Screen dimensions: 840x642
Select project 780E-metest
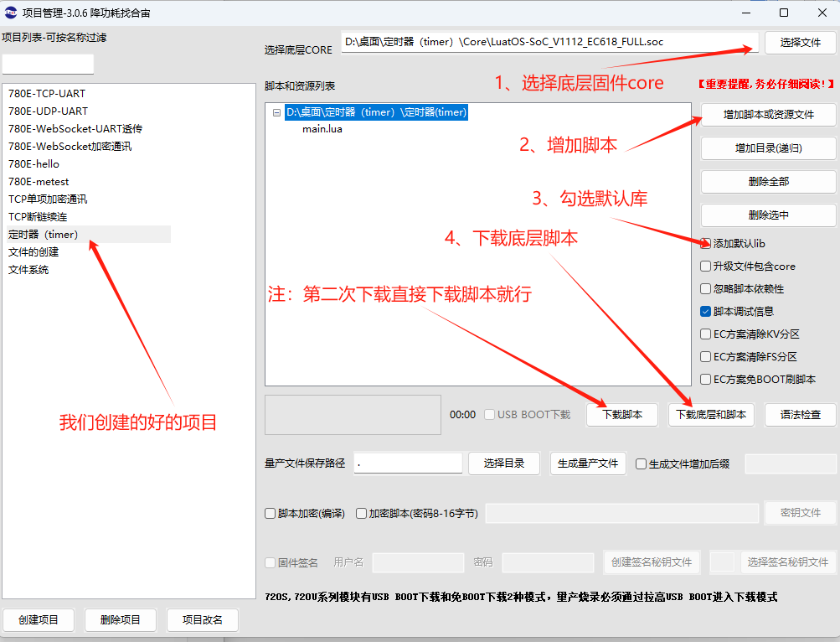(39, 182)
